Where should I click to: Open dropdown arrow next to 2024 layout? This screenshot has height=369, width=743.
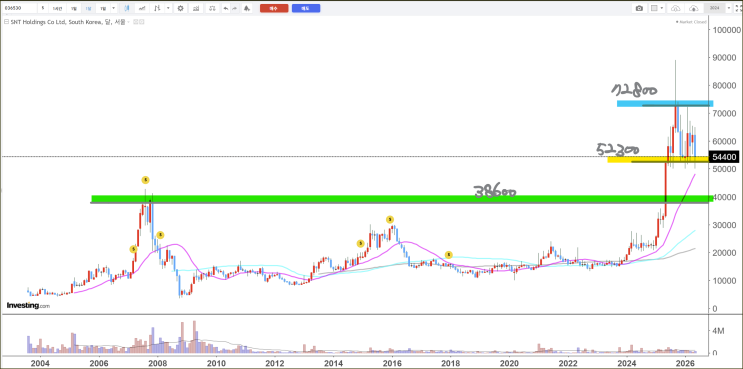(729, 8)
